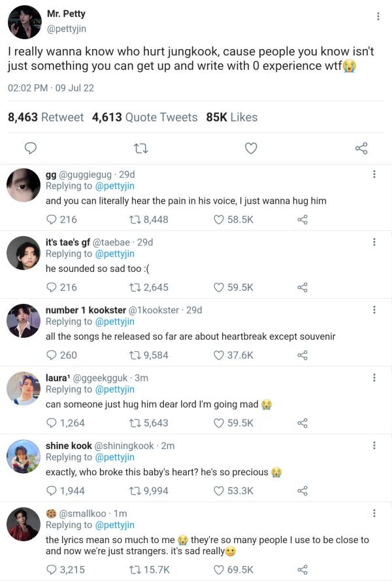This screenshot has width=392, height=581.
Task: Like the main tweet about jungkook
Action: tap(251, 149)
